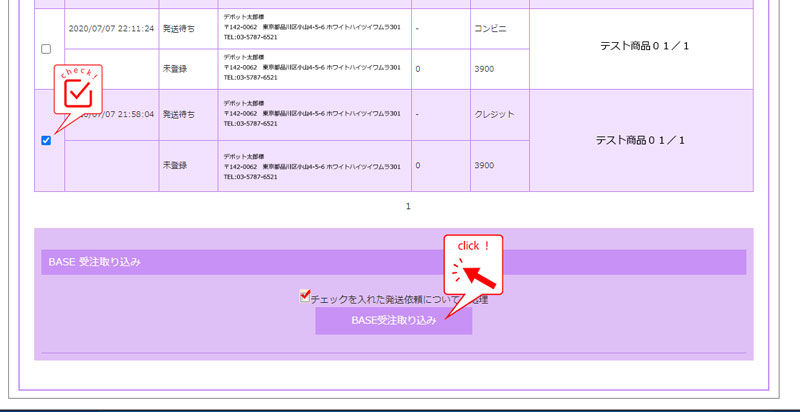
Task: Select テスト商品01/1 in the first order
Action: pos(645,47)
